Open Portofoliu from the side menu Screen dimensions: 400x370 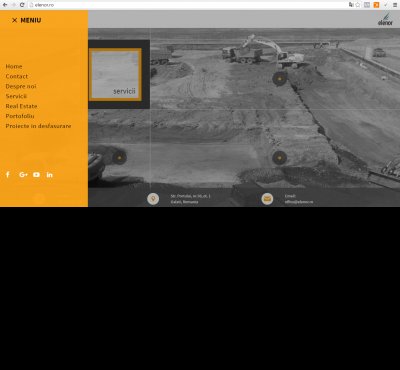click(x=20, y=116)
